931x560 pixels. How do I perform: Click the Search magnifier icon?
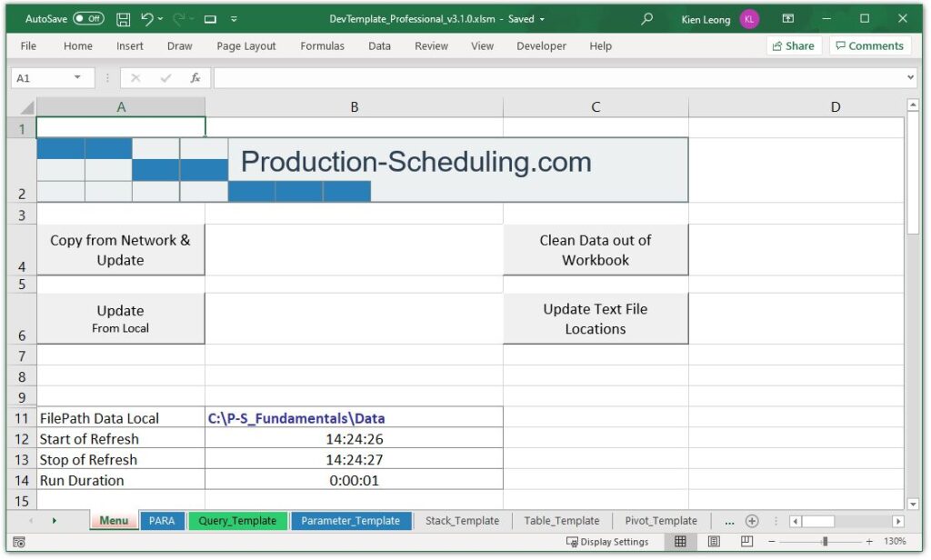coord(646,19)
